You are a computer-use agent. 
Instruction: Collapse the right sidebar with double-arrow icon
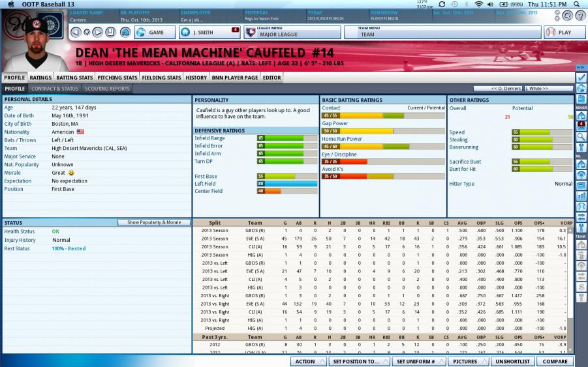[581, 67]
